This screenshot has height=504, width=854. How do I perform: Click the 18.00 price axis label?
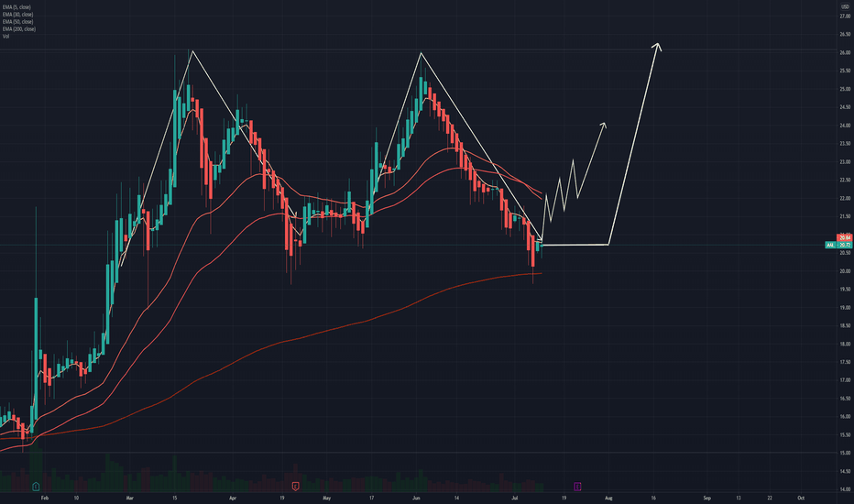[x=845, y=344]
